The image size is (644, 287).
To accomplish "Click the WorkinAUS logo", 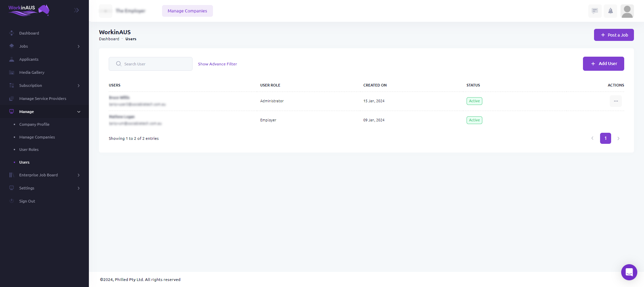I will click(x=29, y=10).
